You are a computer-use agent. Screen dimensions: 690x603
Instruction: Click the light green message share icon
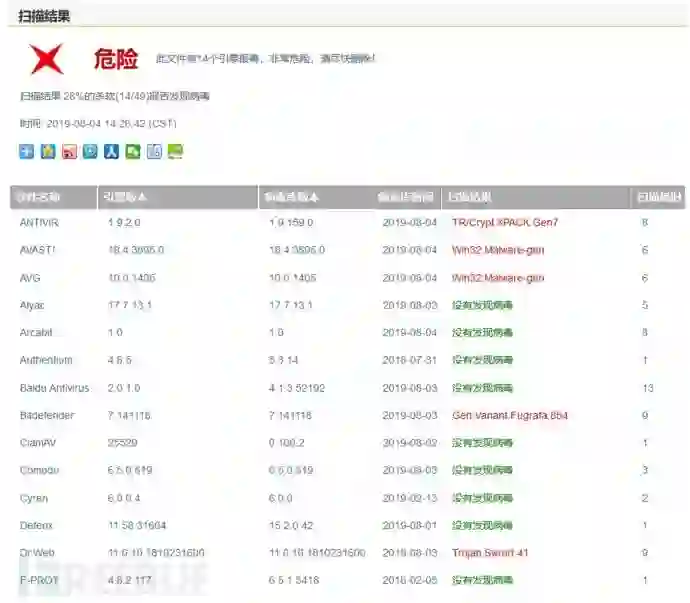click(x=175, y=151)
